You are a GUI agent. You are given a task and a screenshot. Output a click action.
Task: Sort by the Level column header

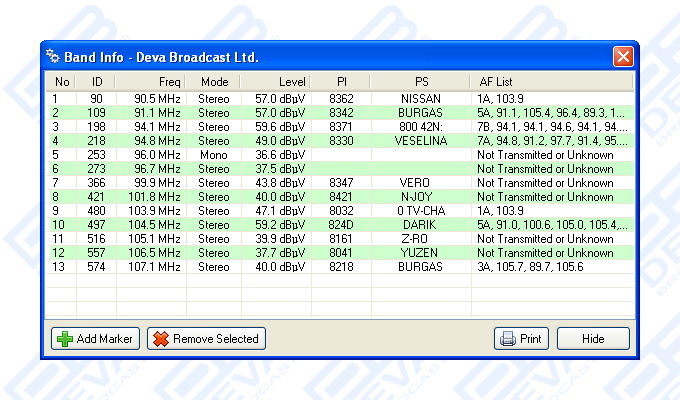coord(275,81)
